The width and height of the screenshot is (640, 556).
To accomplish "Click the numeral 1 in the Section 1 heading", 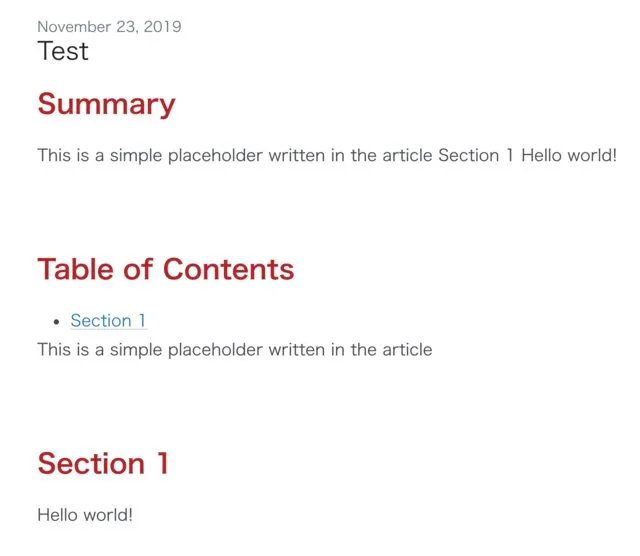I will pos(163,463).
